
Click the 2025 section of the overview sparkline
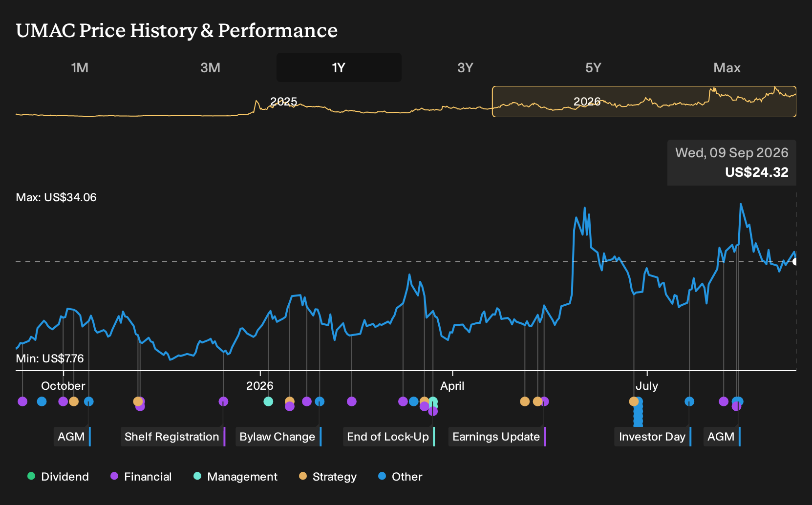coord(283,102)
